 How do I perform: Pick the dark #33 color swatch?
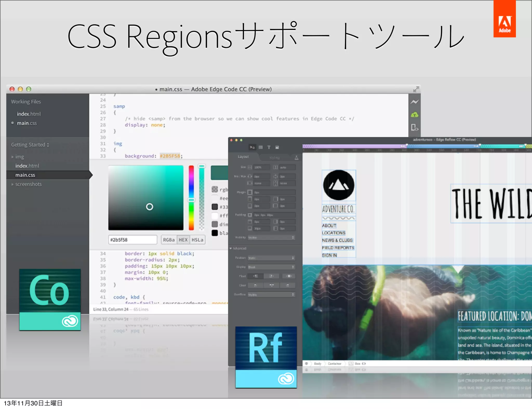pyautogui.click(x=215, y=207)
